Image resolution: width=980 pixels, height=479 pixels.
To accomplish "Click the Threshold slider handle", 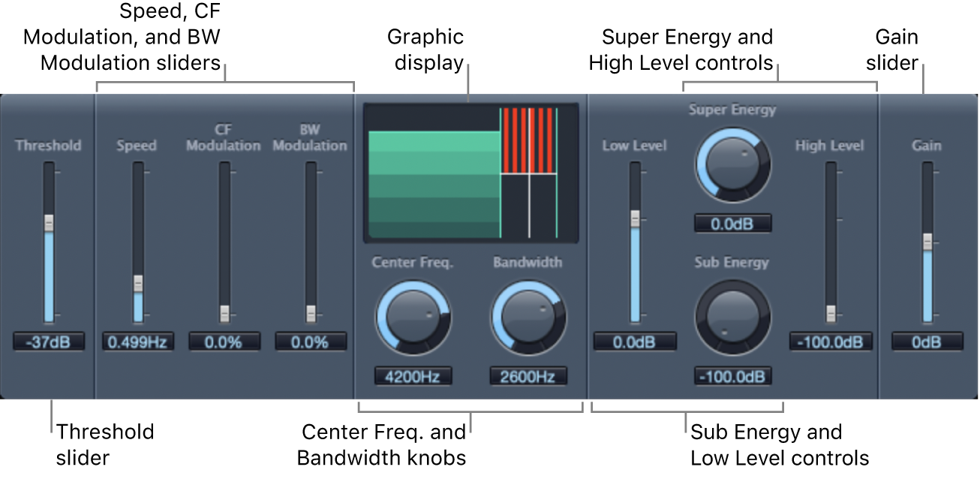I will (49, 223).
